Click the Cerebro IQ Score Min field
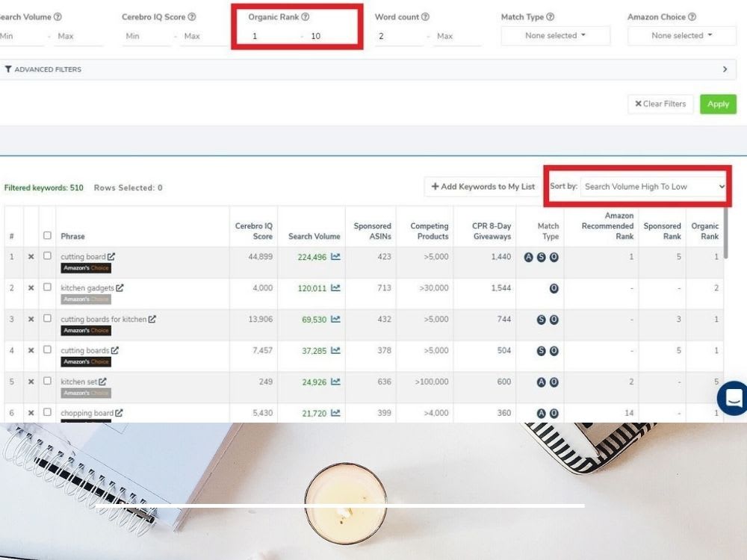Screen dimensions: 747x560 146,36
